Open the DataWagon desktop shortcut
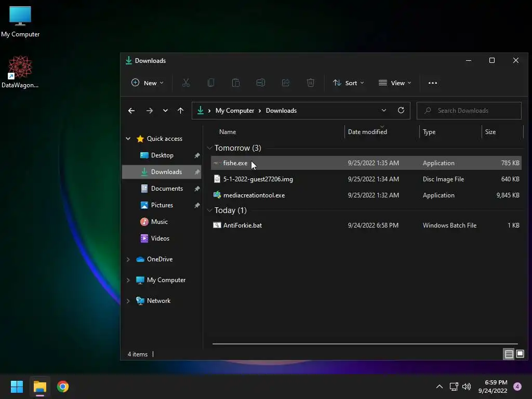The image size is (532, 399). (x=20, y=72)
